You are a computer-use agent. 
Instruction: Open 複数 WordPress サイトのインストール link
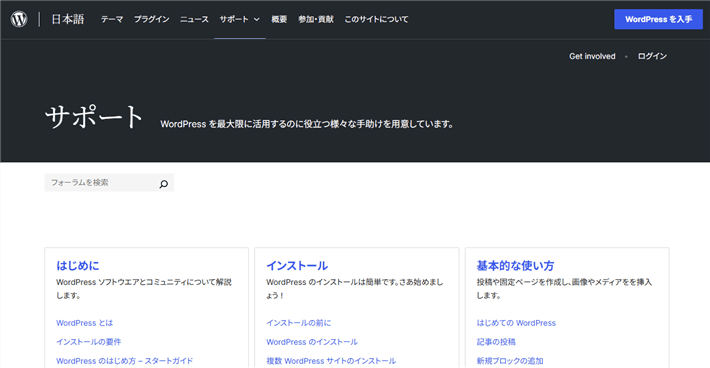point(331,361)
